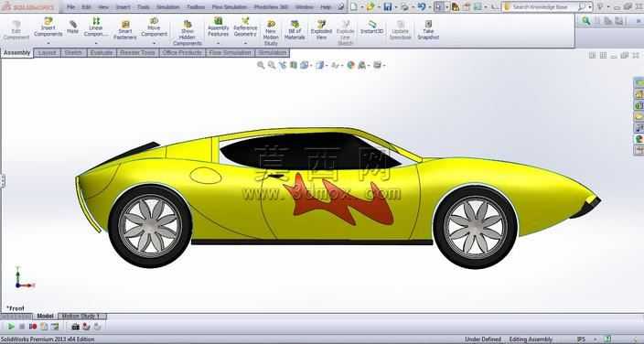This screenshot has width=644, height=344.
Task: Click the Open file folder icon
Action: [370, 6]
